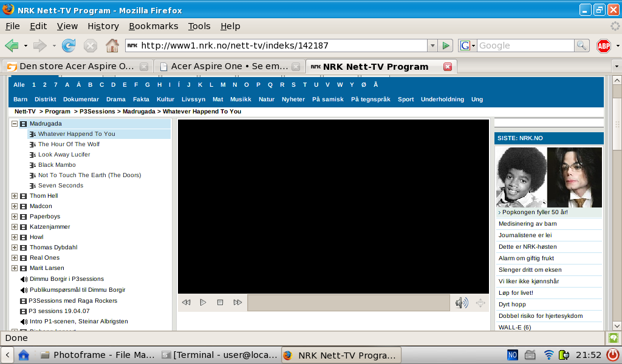Click the fullscreen move icon in player
Image resolution: width=622 pixels, height=364 pixels.
(480, 303)
